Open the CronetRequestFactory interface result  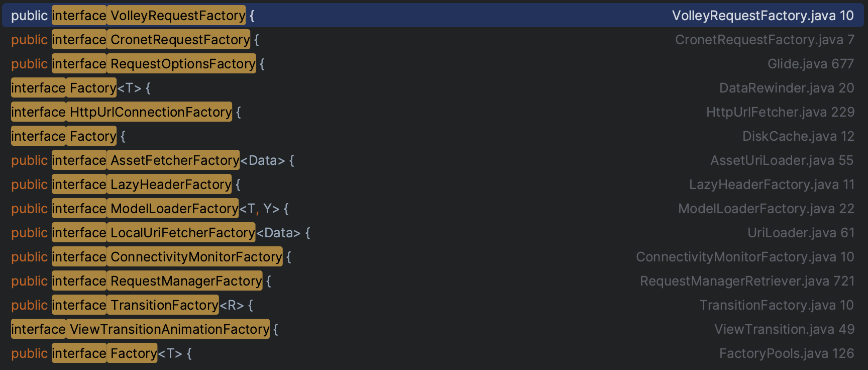[x=180, y=40]
